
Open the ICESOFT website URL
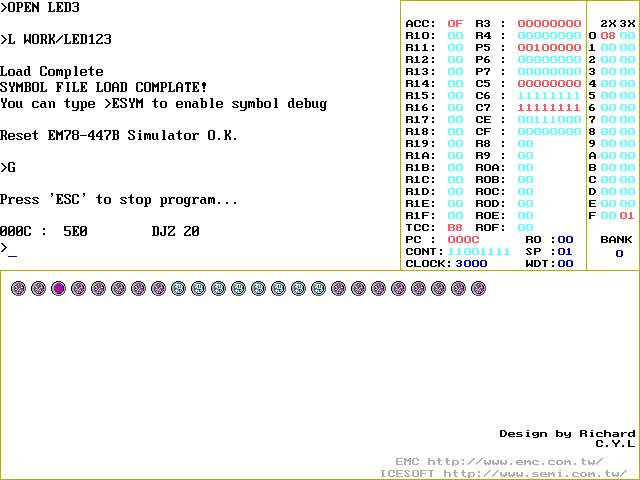click(535, 473)
